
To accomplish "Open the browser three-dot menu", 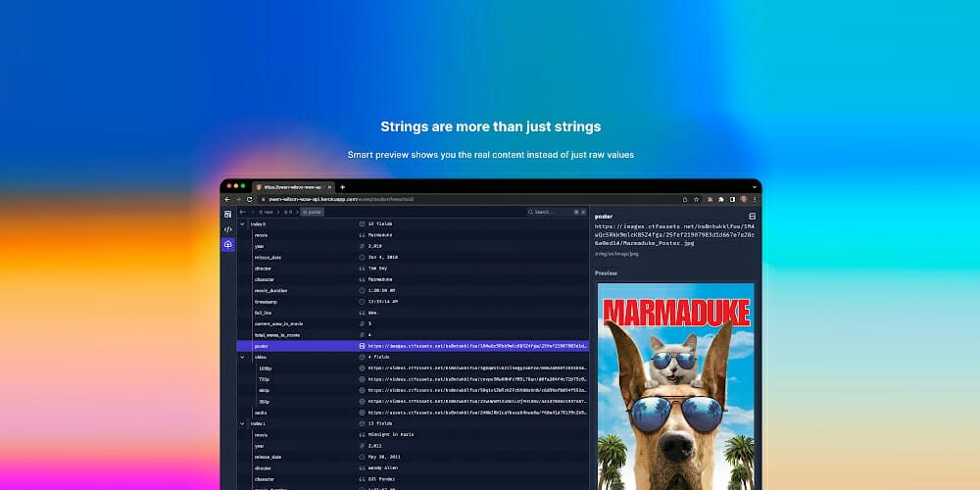I will coord(755,199).
